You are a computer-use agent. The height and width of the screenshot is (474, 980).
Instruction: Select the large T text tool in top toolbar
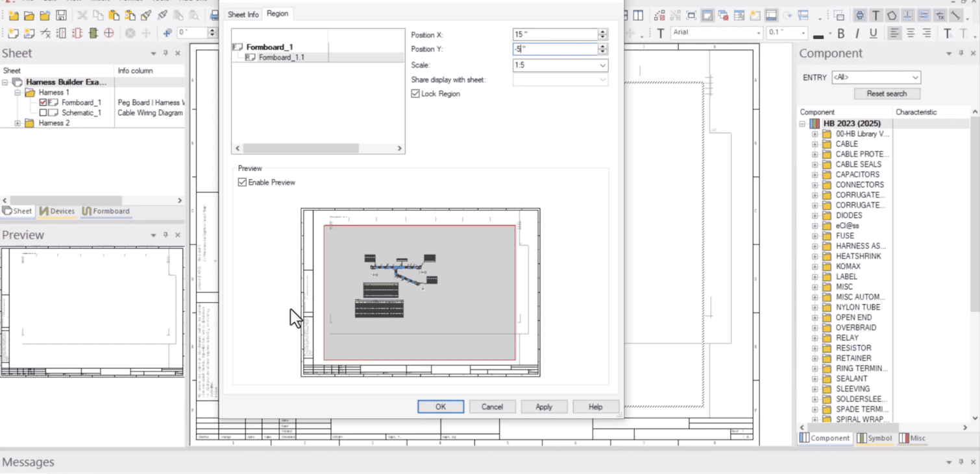[876, 16]
